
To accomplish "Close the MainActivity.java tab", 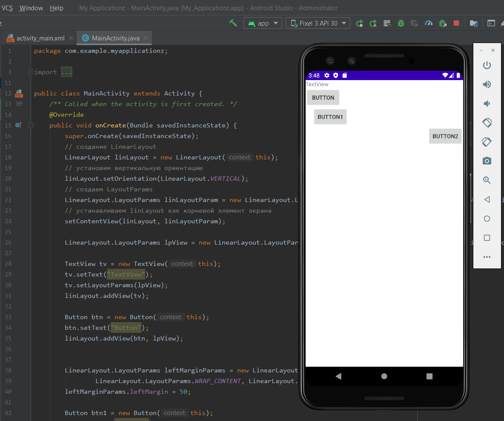I will 146,38.
